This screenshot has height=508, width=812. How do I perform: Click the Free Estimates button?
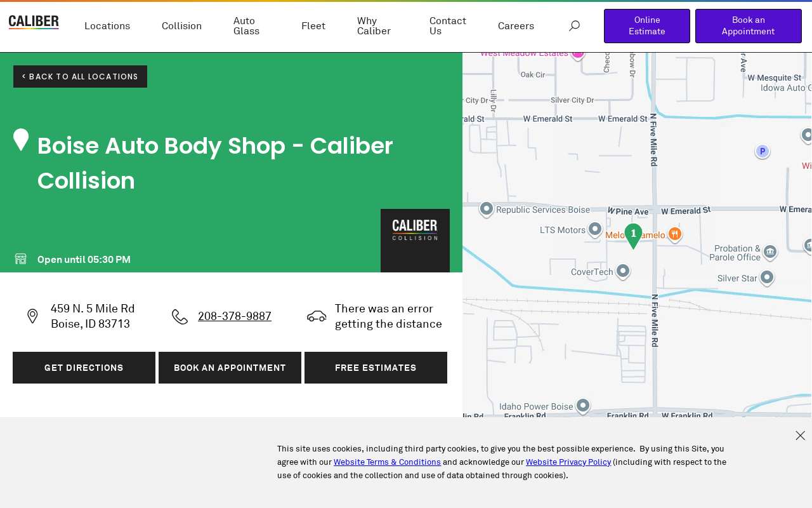[x=376, y=368]
